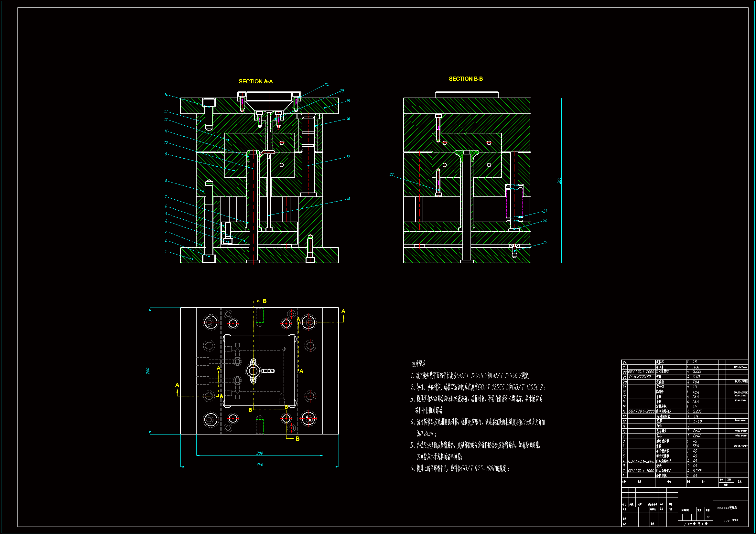Click the 技术要求 heading text

click(418, 364)
